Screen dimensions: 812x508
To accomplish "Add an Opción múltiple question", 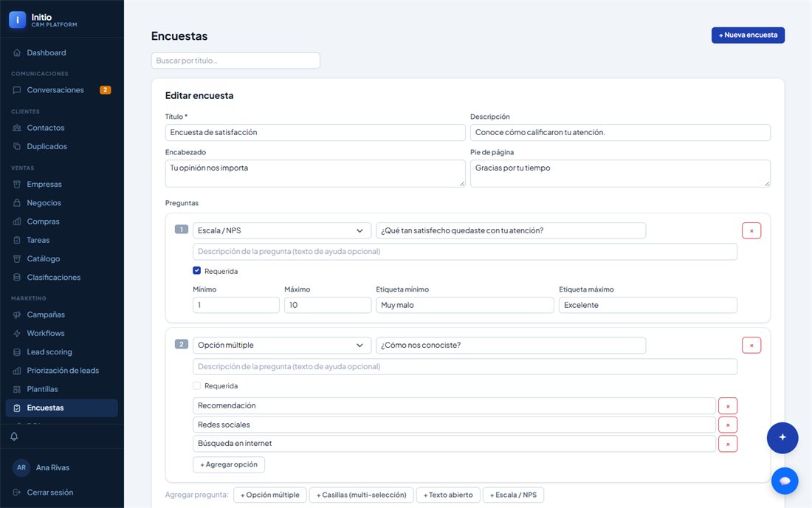I will point(269,495).
